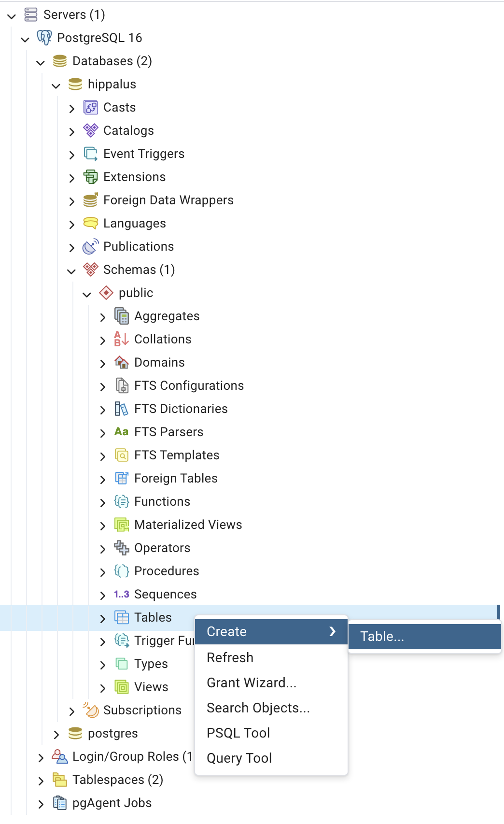Click the Catalogs node icon
The height and width of the screenshot is (824, 504).
pyautogui.click(x=91, y=130)
